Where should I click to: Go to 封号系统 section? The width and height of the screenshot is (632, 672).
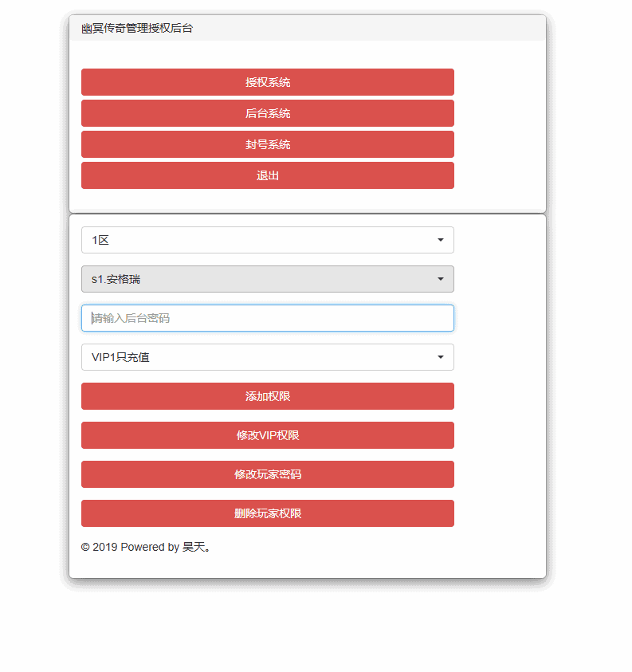point(267,144)
